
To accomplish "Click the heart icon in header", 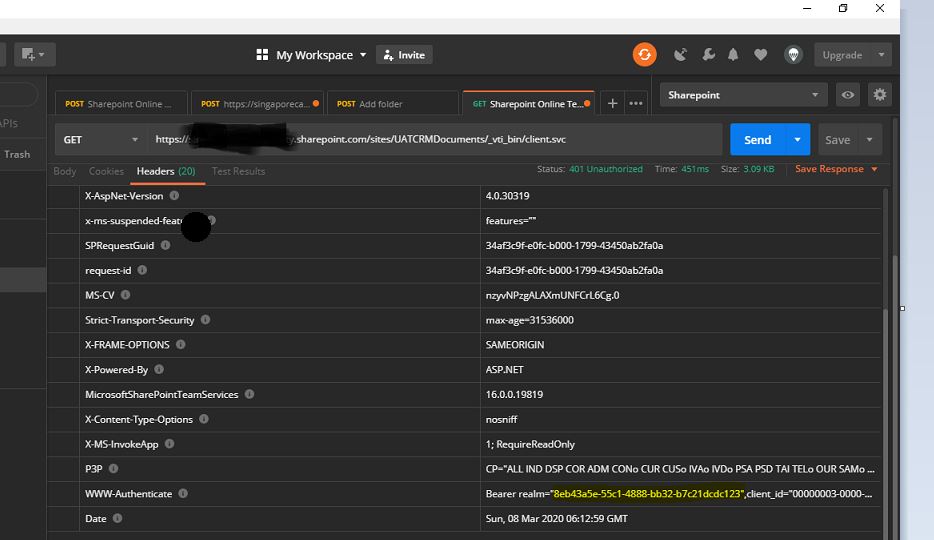I will click(761, 55).
